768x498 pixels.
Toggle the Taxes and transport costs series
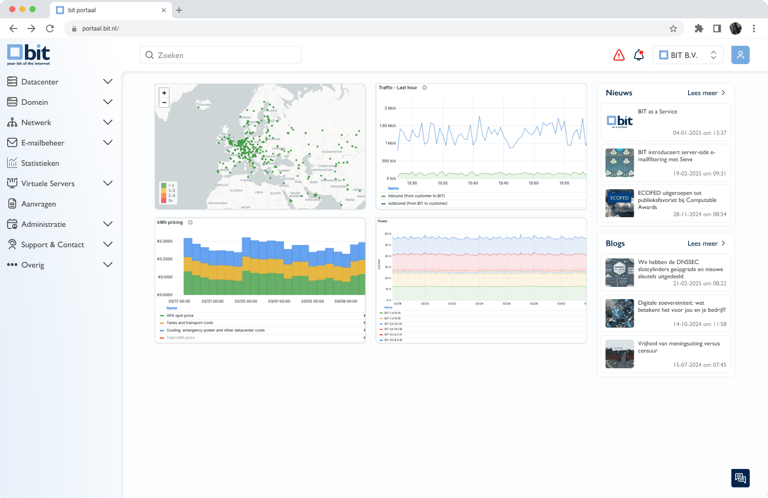pos(189,323)
